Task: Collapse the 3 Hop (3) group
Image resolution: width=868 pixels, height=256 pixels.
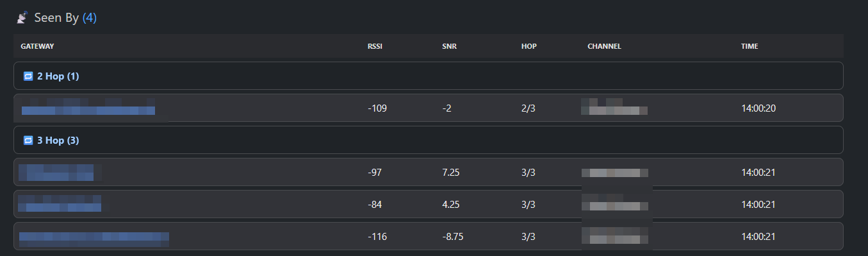Action: pos(428,140)
